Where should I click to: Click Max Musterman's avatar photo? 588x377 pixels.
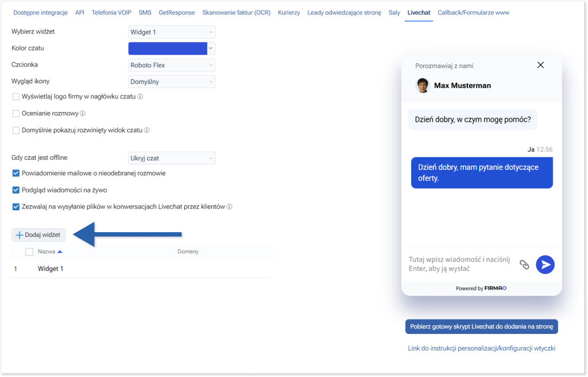click(423, 85)
